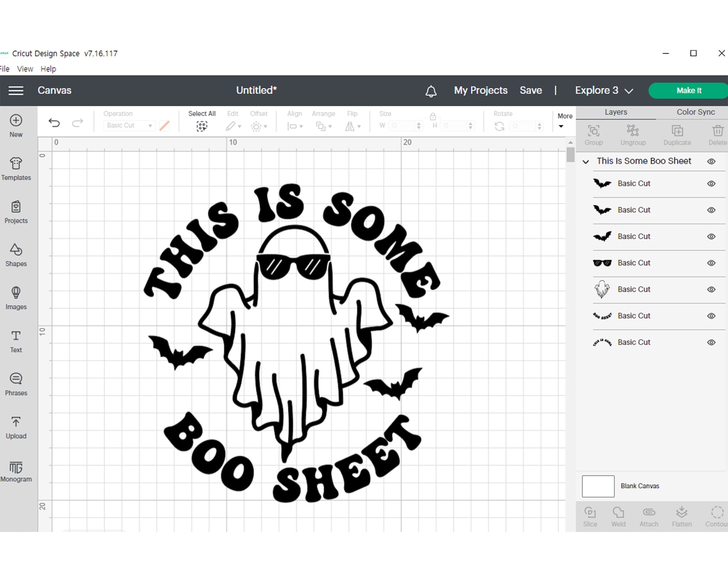Click the canvas vertical scrollbar thumb
Viewport: 728px width, 582px height.
tap(570, 154)
